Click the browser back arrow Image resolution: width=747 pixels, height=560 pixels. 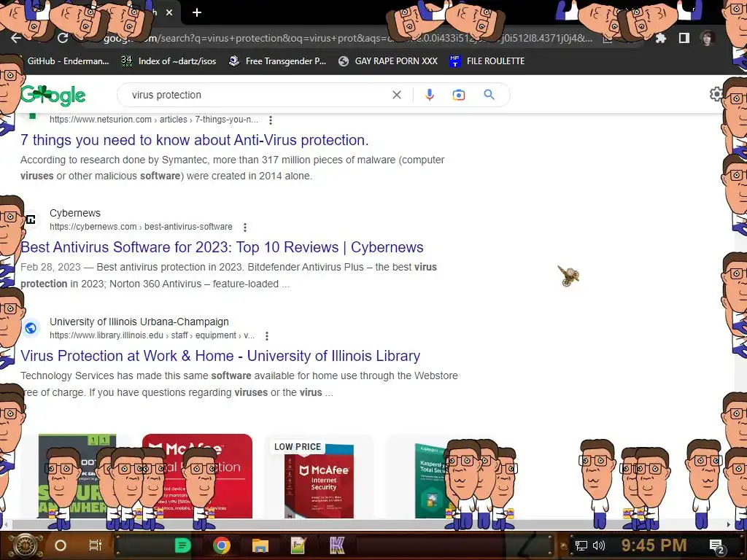click(x=16, y=38)
